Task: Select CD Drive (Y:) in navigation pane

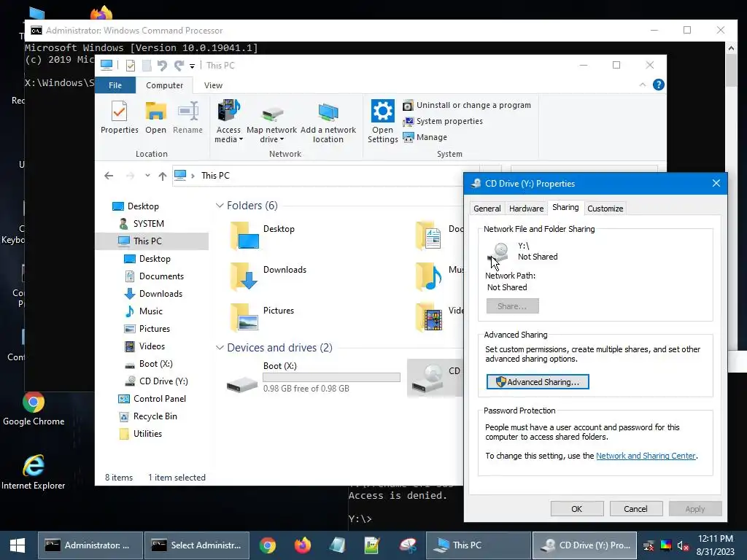Action: coord(156,381)
